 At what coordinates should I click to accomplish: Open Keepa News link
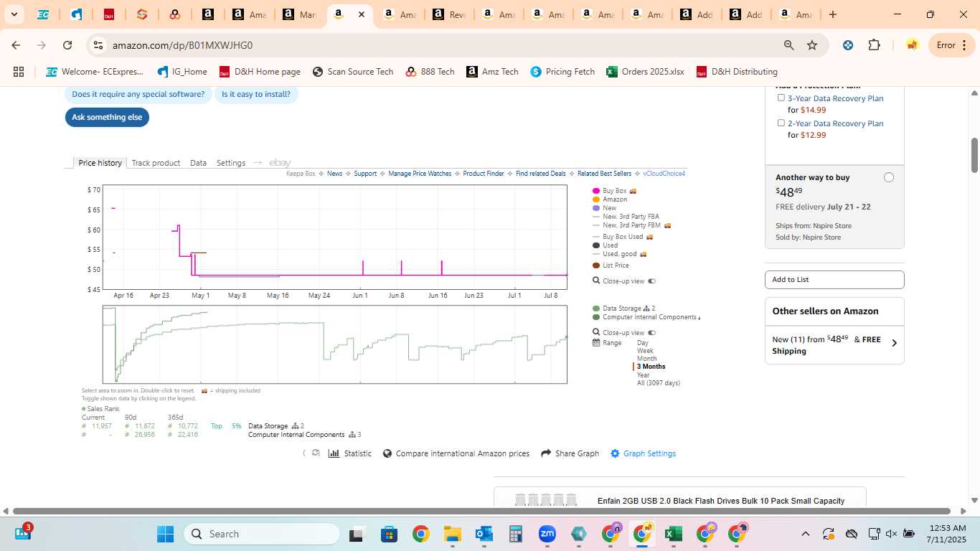(x=334, y=174)
